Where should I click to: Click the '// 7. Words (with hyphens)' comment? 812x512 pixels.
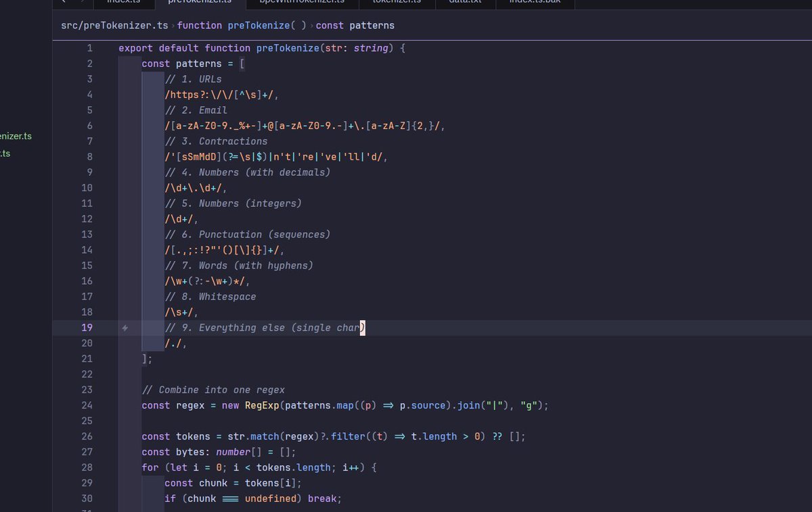[239, 266]
